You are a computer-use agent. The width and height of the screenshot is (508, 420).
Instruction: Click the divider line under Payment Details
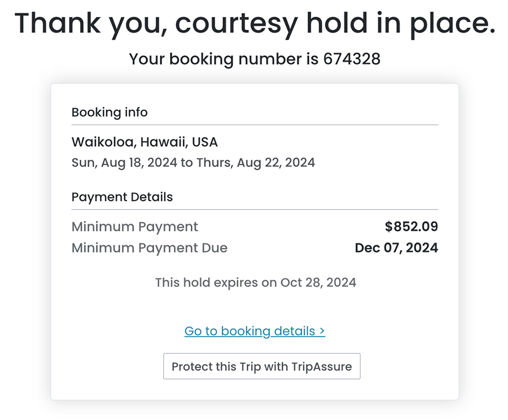[255, 209]
